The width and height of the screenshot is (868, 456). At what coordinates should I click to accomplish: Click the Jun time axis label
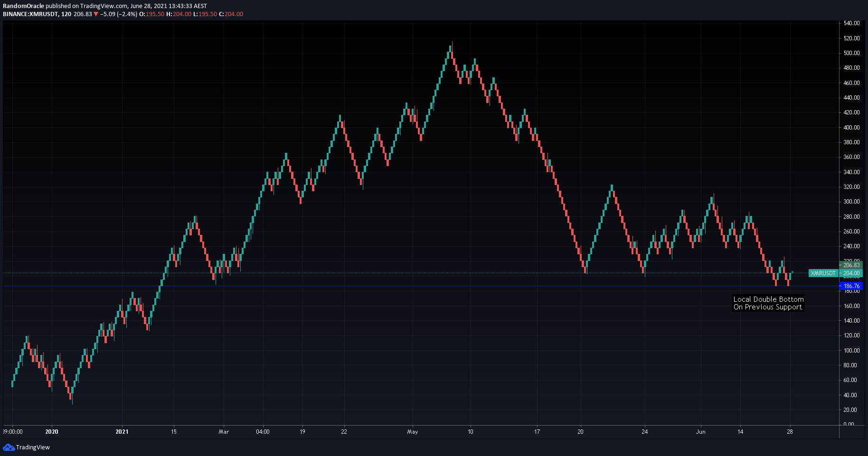(701, 432)
